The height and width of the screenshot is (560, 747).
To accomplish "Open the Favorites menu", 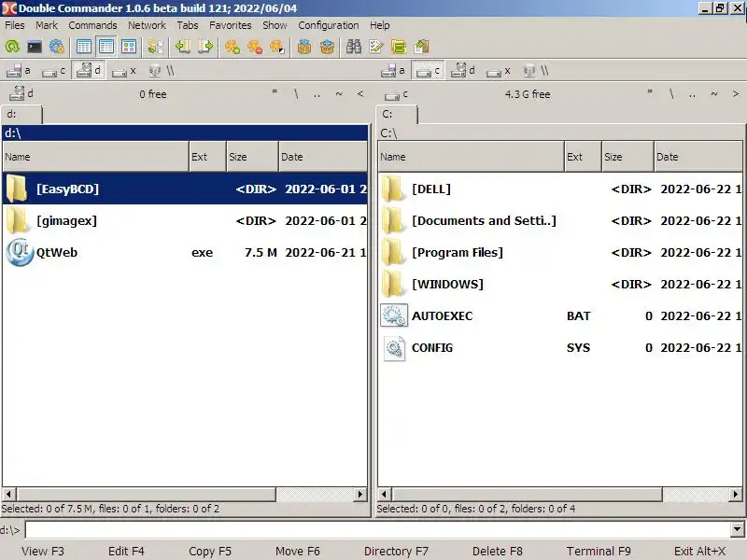I will click(x=230, y=25).
